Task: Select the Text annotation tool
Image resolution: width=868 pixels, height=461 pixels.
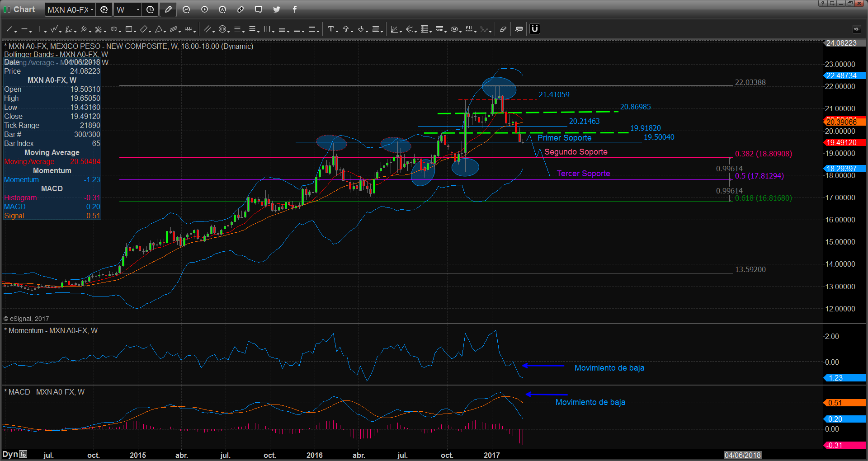Action: (x=330, y=29)
